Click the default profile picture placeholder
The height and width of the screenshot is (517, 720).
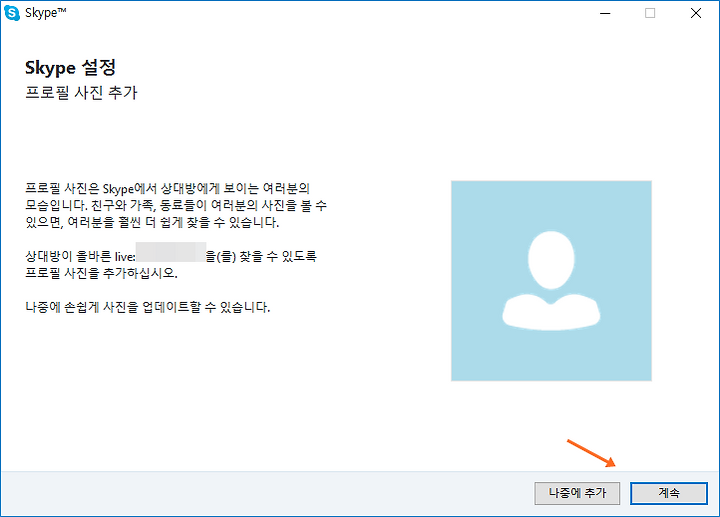click(x=551, y=281)
